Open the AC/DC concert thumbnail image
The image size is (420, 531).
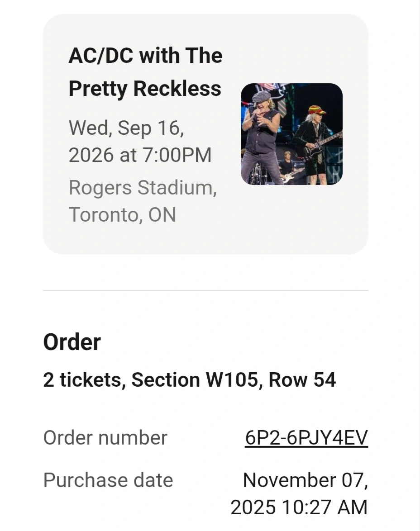pos(291,134)
